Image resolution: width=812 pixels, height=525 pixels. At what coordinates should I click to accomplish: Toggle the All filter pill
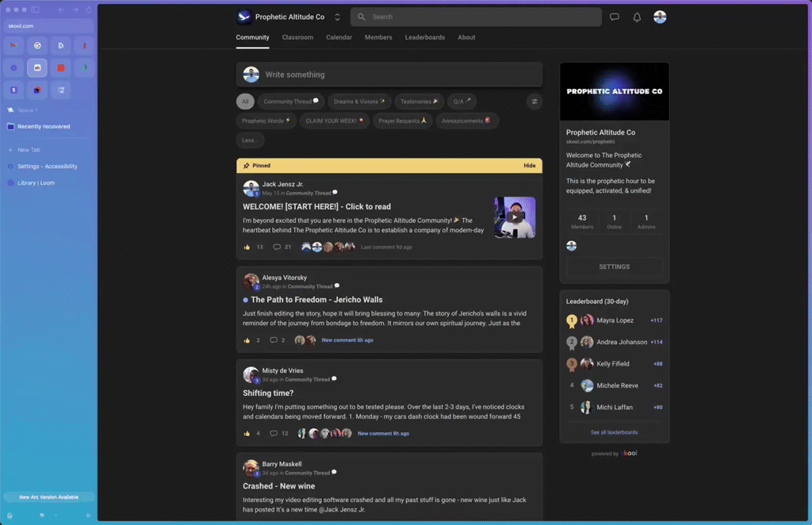245,102
